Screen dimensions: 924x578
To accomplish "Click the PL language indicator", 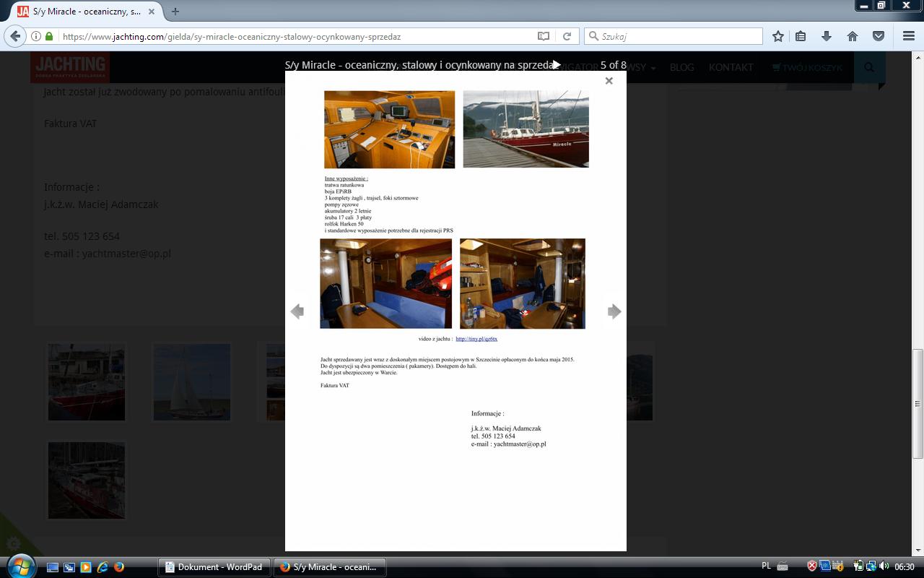I will [x=767, y=566].
